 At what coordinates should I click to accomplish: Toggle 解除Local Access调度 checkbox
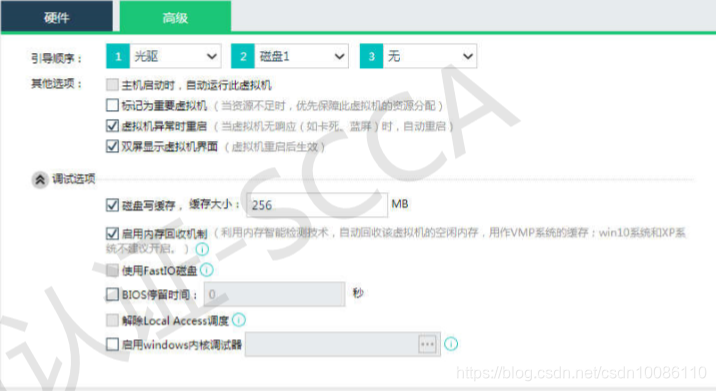112,320
